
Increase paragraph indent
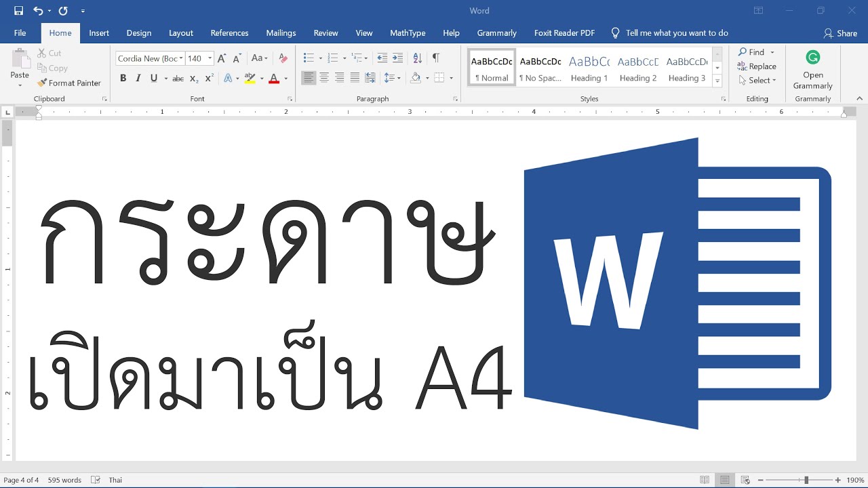pyautogui.click(x=397, y=58)
